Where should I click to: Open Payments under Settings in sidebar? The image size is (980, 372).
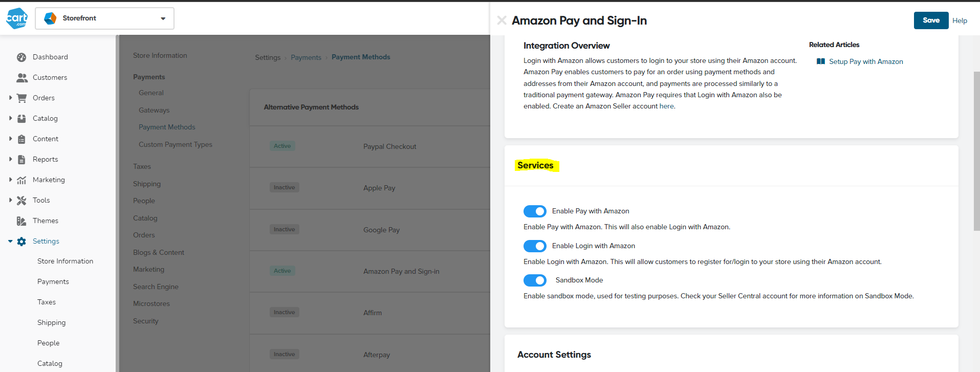53,281
